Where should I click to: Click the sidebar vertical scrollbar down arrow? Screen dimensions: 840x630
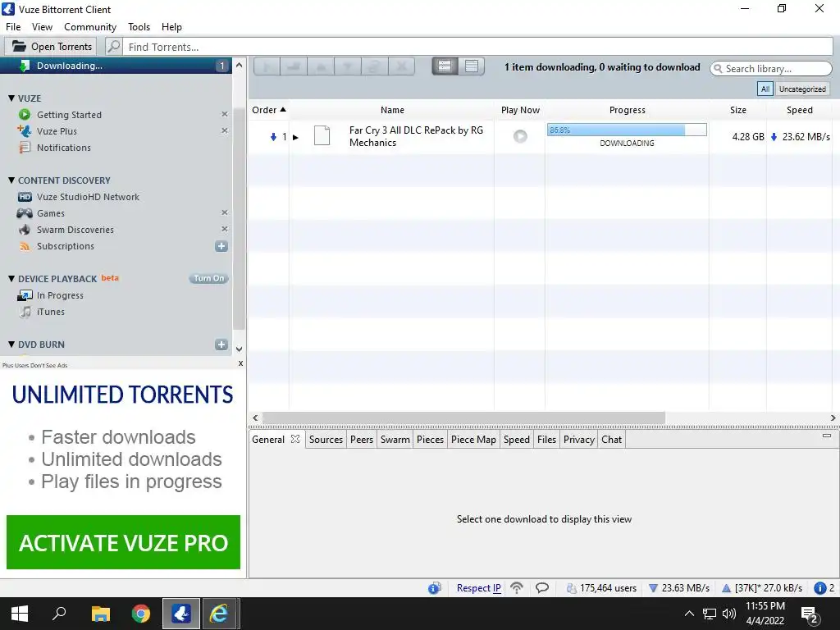(239, 349)
